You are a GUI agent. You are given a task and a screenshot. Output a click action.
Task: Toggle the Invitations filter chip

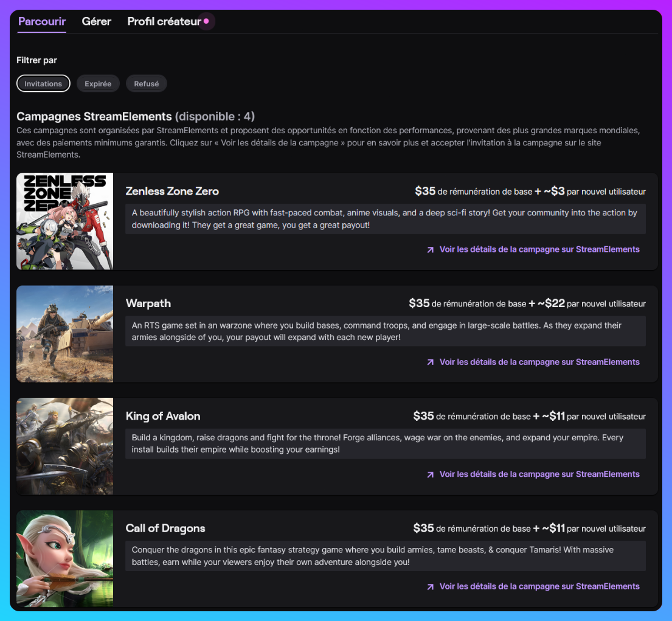click(x=43, y=83)
